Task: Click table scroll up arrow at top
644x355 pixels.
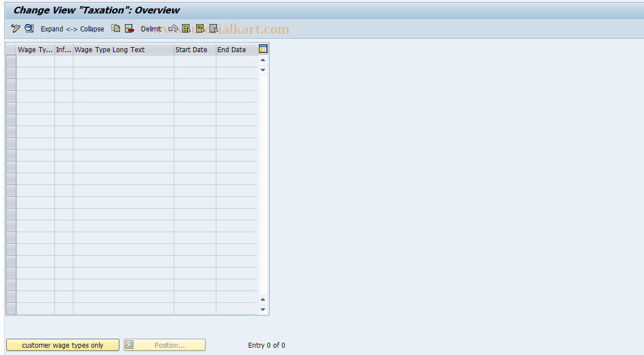Action: point(263,60)
